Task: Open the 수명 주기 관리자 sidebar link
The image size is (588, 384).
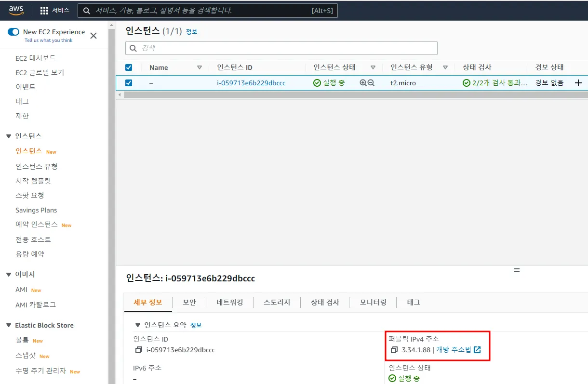Action: pos(40,371)
